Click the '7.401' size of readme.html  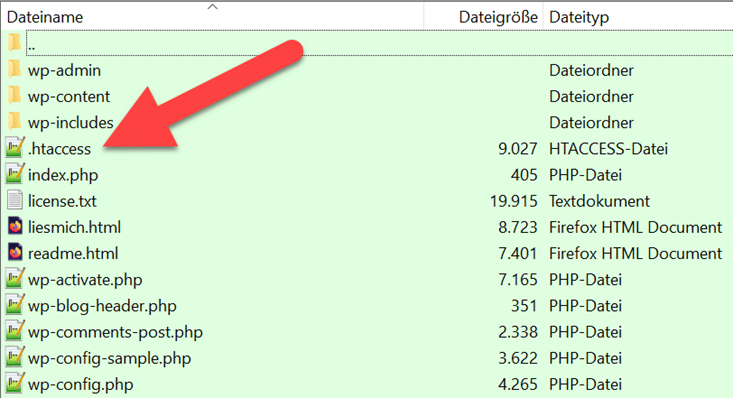[x=517, y=253]
